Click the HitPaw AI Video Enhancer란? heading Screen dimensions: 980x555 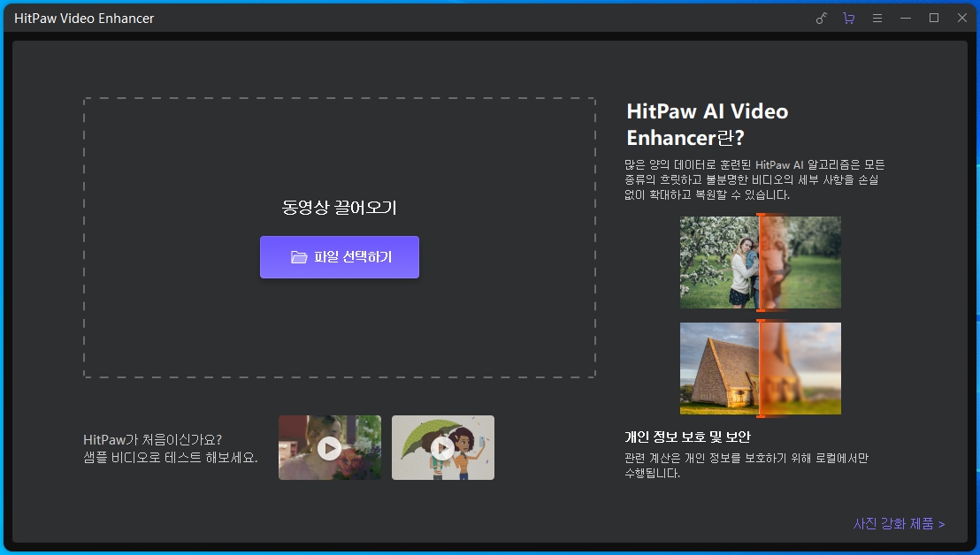pos(708,125)
